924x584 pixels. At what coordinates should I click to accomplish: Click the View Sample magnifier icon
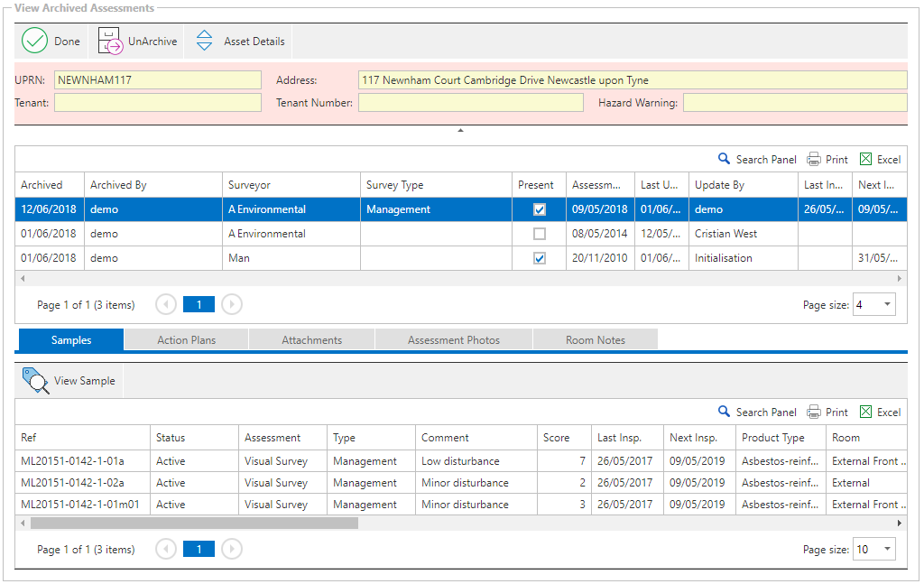click(x=35, y=381)
